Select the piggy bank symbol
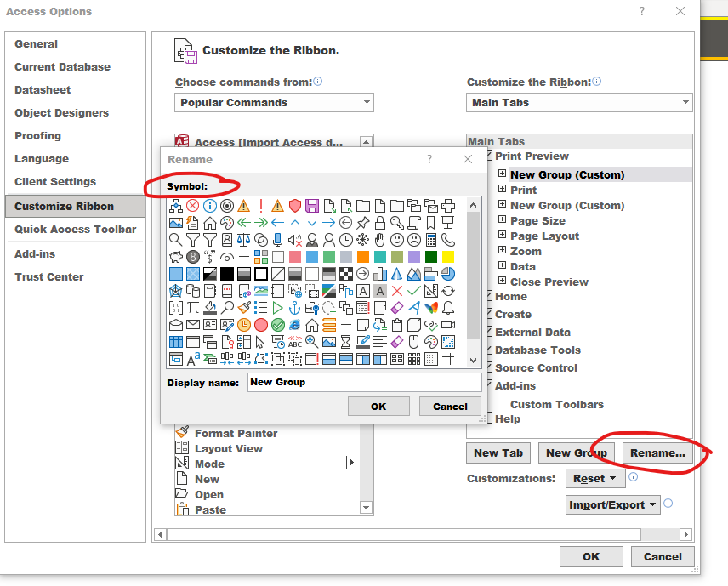Screen dimensions: 728x586 click(175, 257)
